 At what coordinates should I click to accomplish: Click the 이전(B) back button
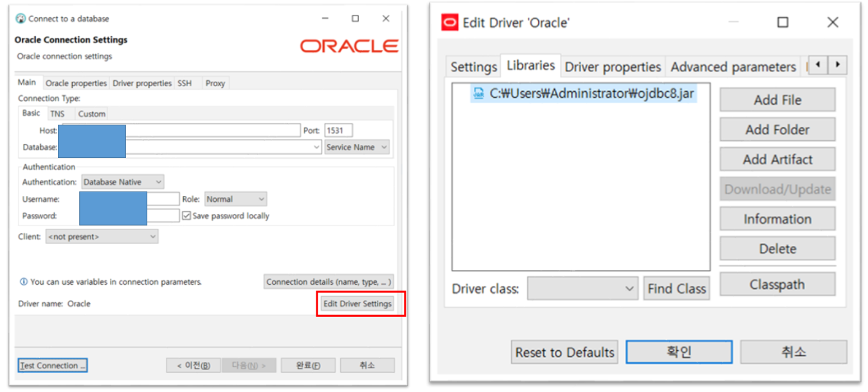pos(194,366)
